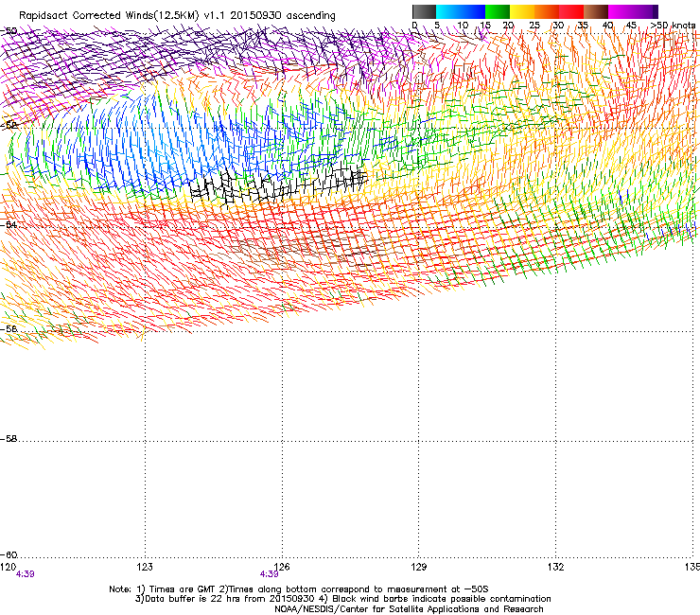700x615 pixels.
Task: Click the 'Times are GMT' note line
Action: [x=299, y=589]
